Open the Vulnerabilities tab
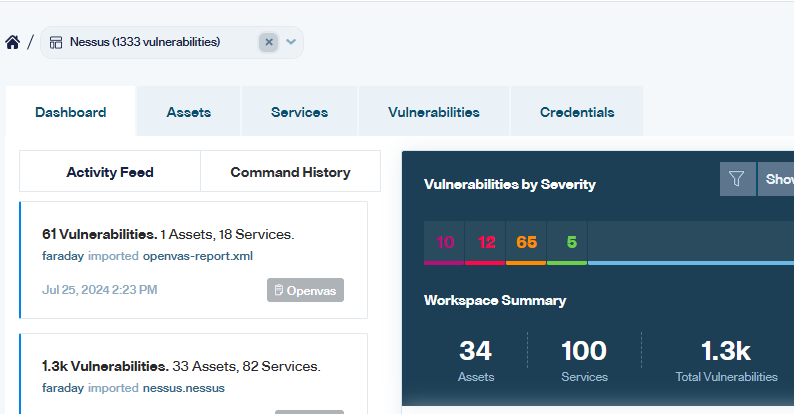This screenshot has width=794, height=414. point(433,112)
